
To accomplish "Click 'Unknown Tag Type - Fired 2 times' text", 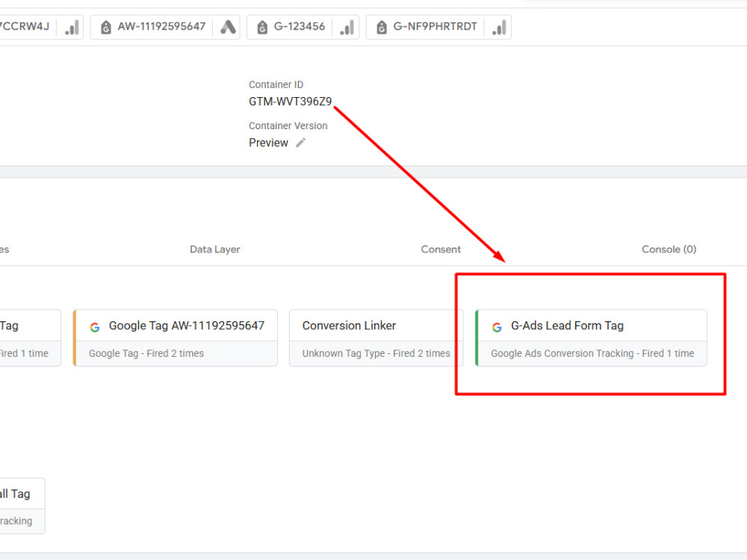I will 376,353.
